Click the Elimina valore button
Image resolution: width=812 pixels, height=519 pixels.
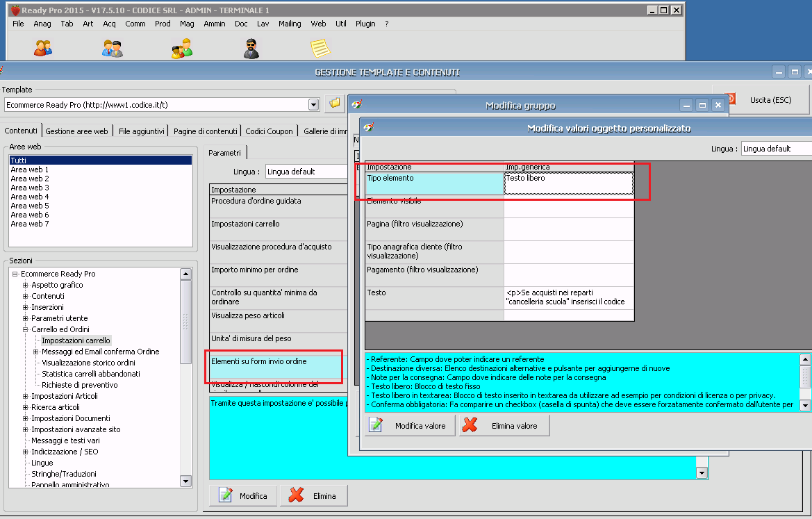(504, 425)
